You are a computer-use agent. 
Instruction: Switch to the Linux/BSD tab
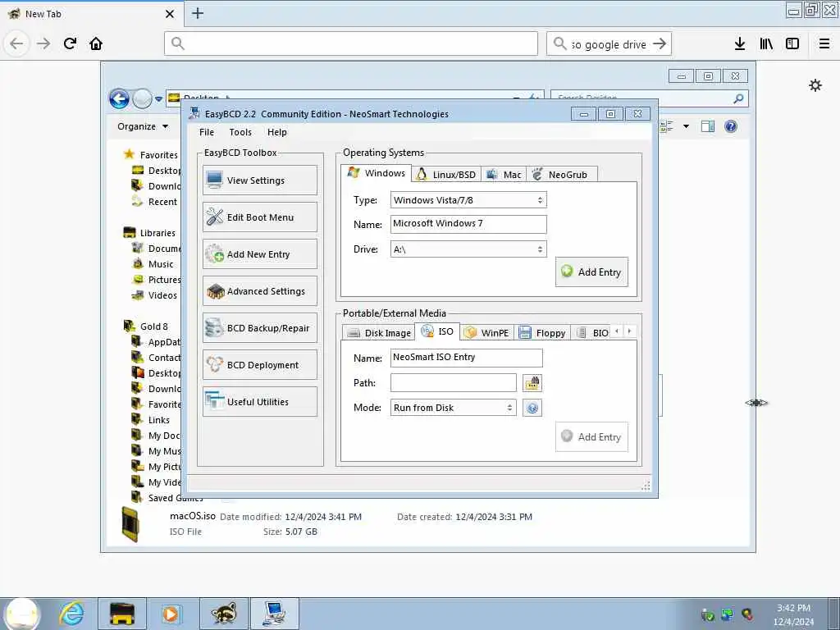[x=446, y=175]
